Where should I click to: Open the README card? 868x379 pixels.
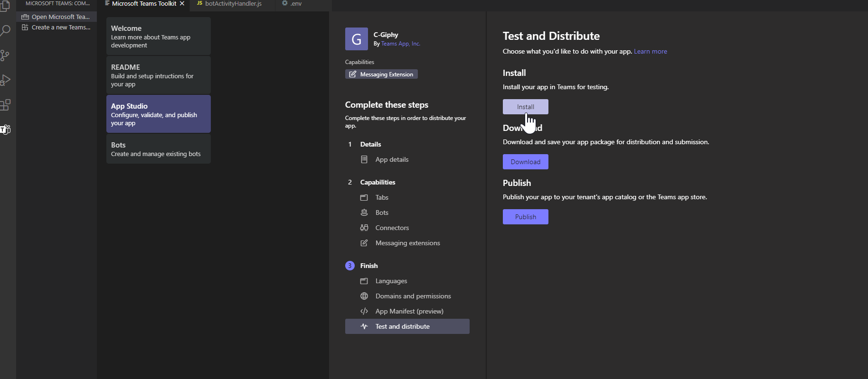[159, 75]
